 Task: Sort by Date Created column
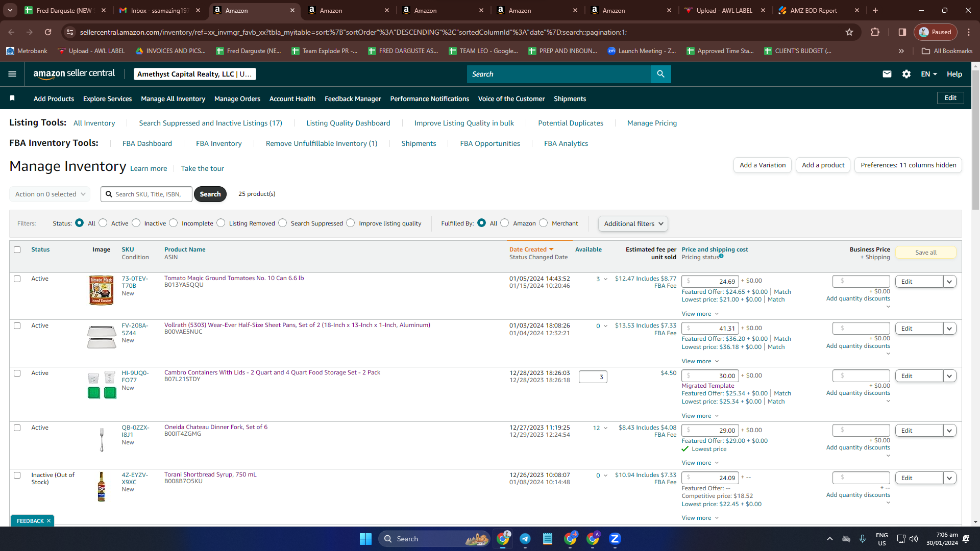point(531,249)
